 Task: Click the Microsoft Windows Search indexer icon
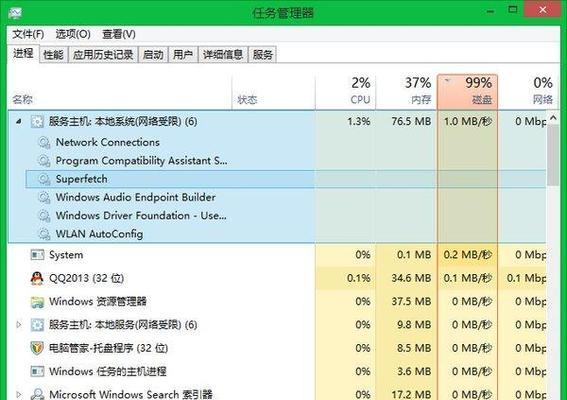pyautogui.click(x=37, y=394)
